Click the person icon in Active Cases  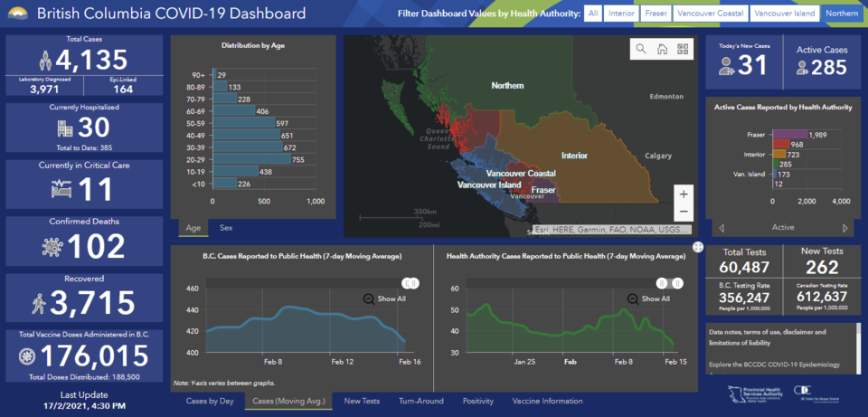(802, 68)
